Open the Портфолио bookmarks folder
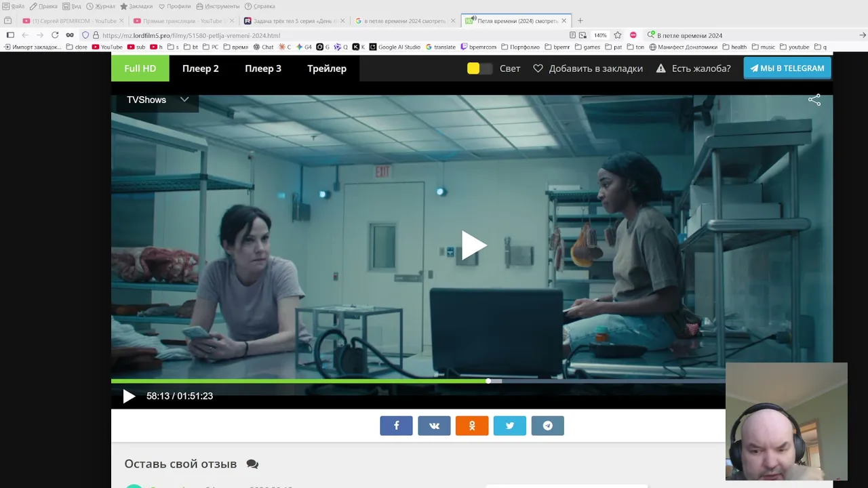Viewport: 868px width, 488px height. (x=520, y=47)
